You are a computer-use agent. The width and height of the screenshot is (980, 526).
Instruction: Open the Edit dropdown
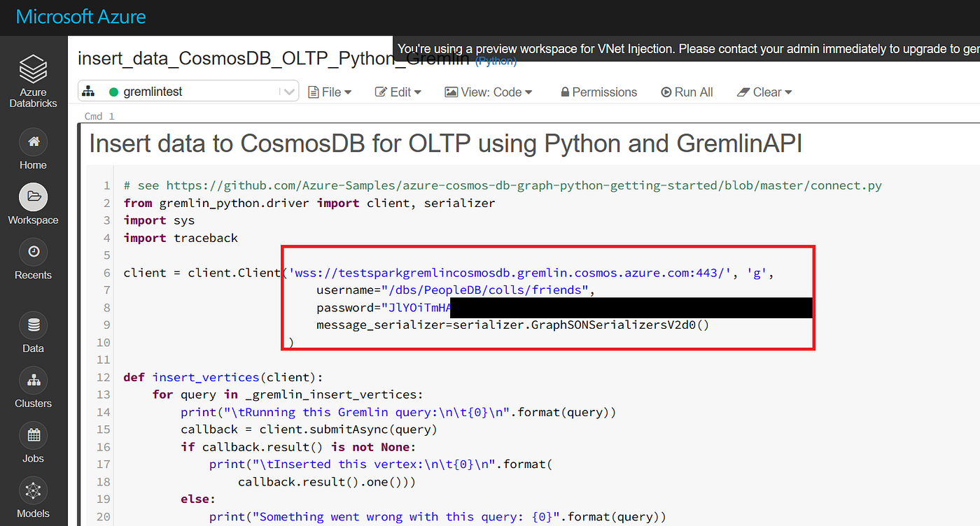tap(398, 92)
